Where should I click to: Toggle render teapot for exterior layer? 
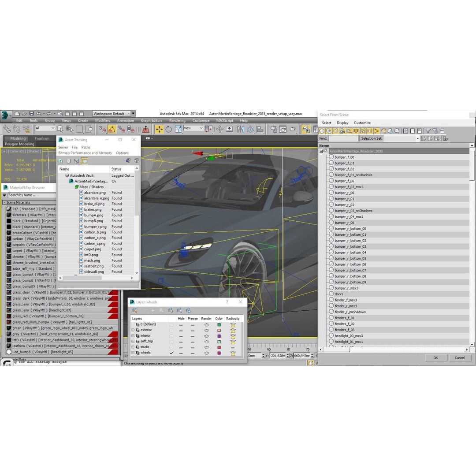[206, 330]
